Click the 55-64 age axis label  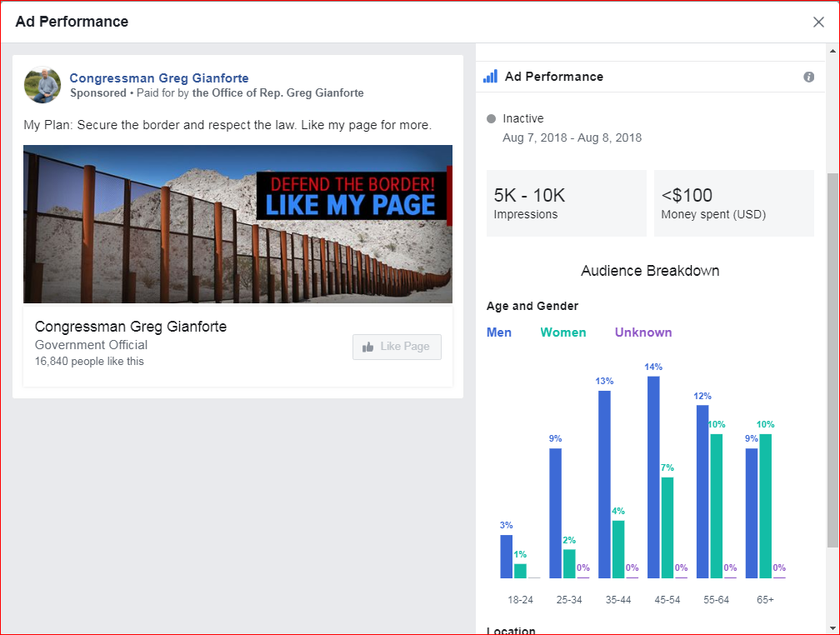[717, 600]
